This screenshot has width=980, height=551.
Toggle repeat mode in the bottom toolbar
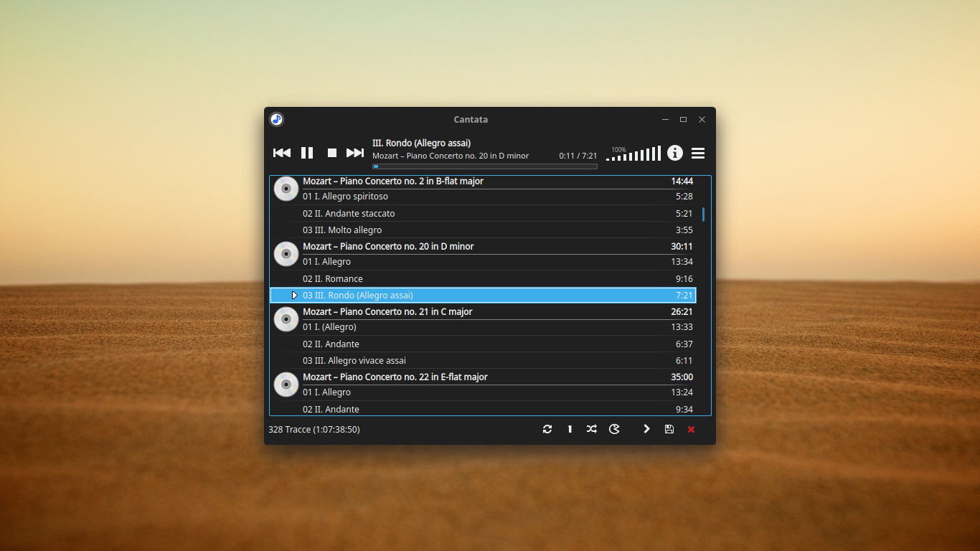pyautogui.click(x=547, y=429)
